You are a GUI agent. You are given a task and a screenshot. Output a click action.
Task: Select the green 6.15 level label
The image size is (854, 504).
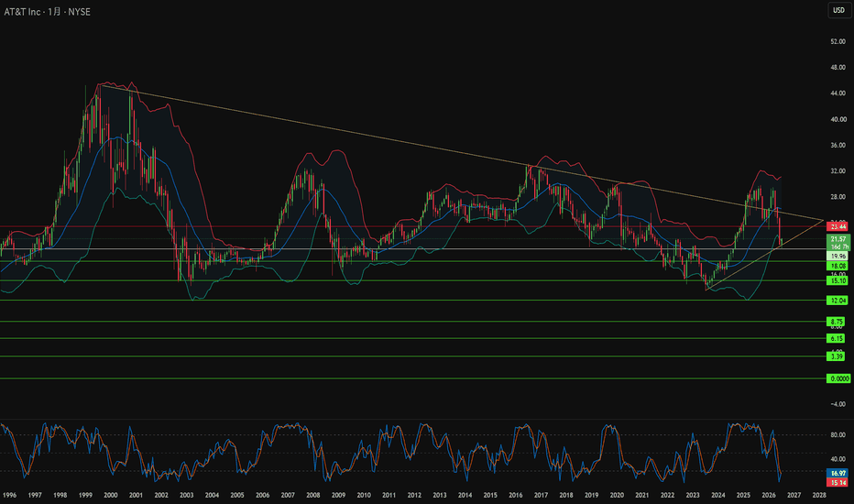pos(836,338)
